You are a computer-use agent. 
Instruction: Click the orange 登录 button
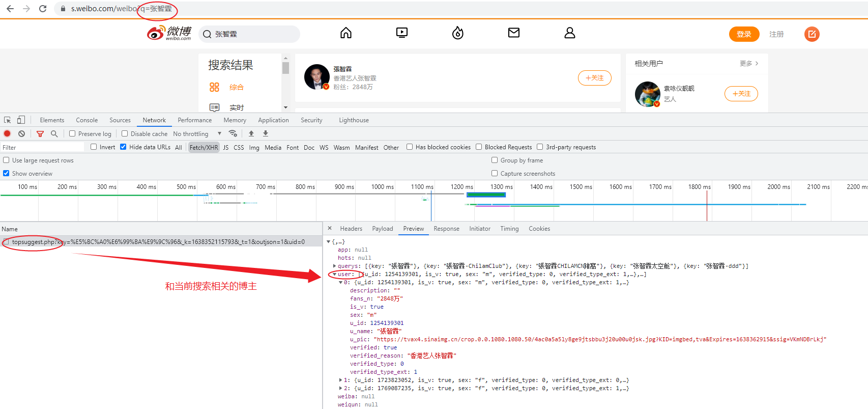(744, 34)
